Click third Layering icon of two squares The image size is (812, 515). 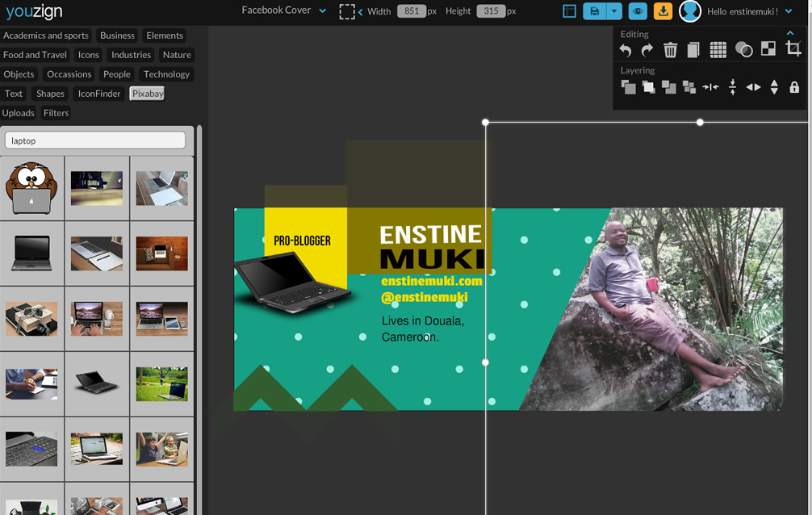pyautogui.click(x=668, y=87)
